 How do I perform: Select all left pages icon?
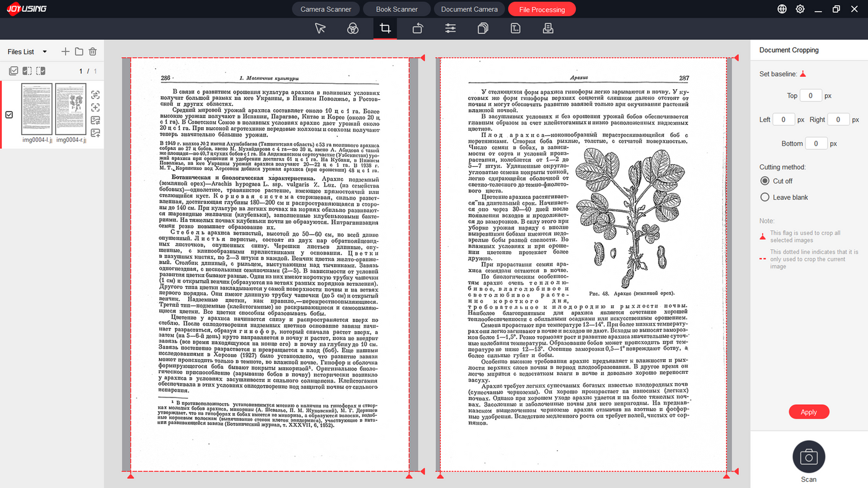pos(27,71)
